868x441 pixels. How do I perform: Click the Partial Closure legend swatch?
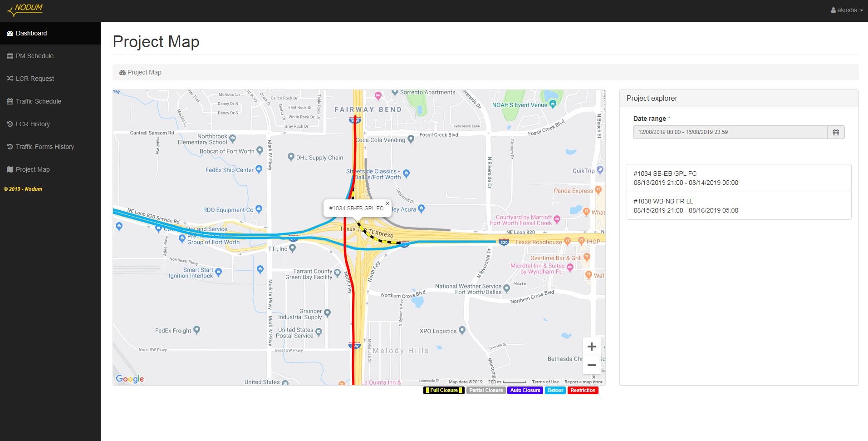486,390
